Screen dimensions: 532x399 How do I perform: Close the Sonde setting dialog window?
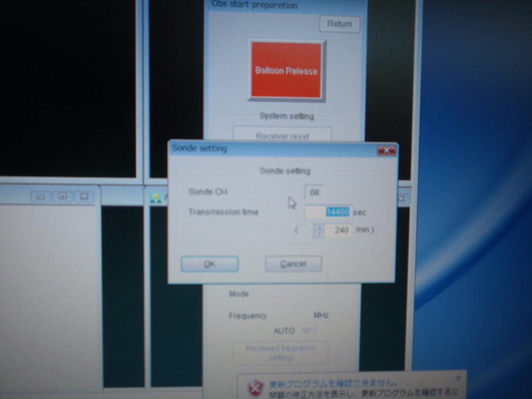386,151
